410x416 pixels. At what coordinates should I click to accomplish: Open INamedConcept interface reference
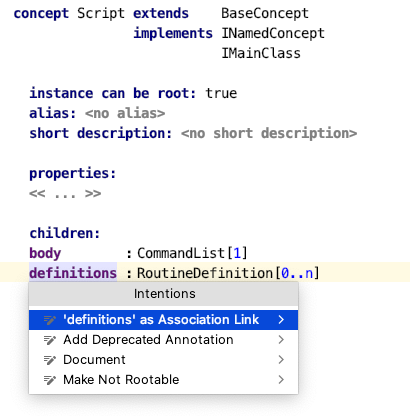pyautogui.click(x=273, y=34)
